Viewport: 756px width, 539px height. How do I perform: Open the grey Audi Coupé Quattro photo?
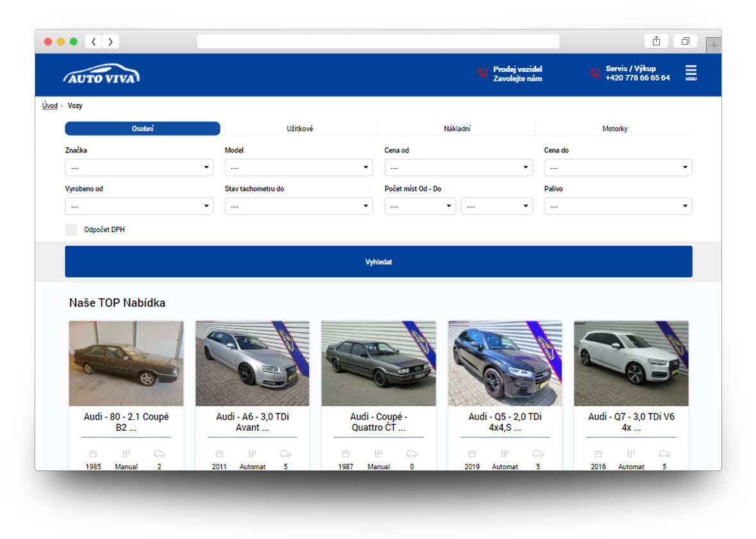pos(378,364)
